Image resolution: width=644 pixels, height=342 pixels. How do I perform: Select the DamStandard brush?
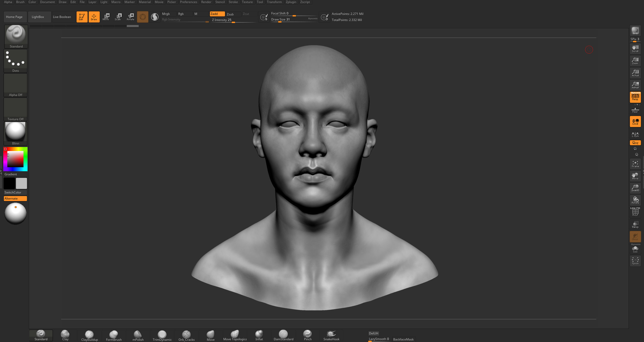pos(283,335)
